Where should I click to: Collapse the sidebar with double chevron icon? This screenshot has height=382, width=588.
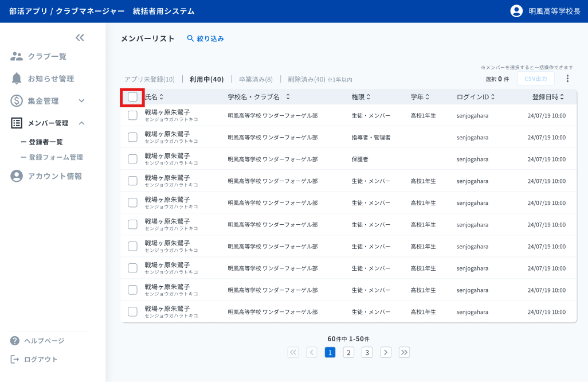pos(80,37)
